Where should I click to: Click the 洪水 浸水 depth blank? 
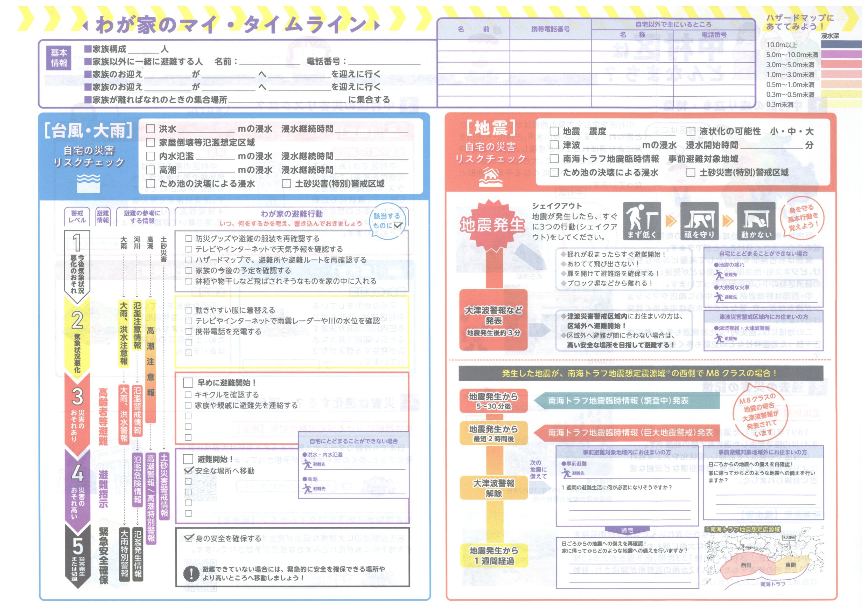point(206,129)
